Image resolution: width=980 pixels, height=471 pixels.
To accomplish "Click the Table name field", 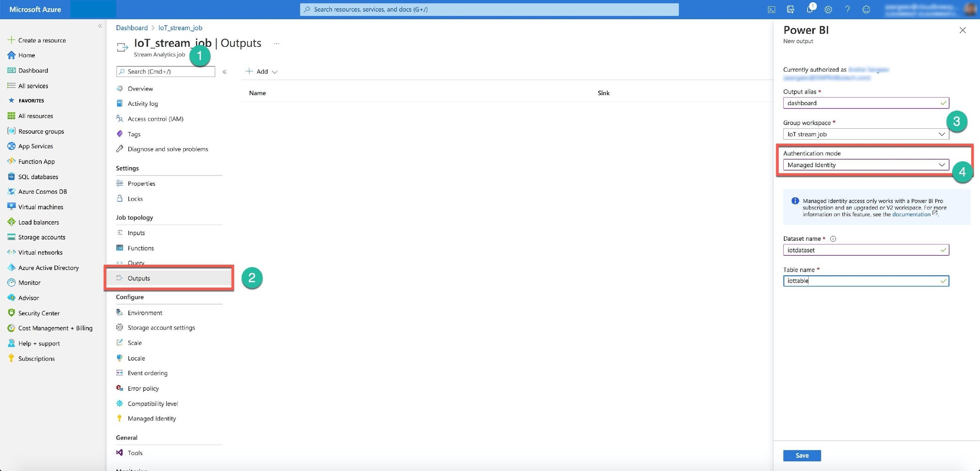I will tap(866, 281).
